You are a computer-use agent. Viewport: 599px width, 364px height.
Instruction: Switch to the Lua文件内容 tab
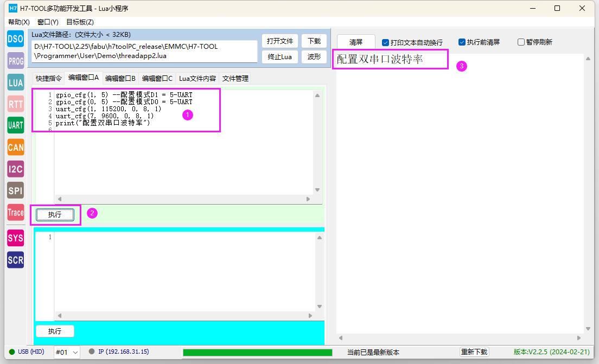(x=197, y=78)
